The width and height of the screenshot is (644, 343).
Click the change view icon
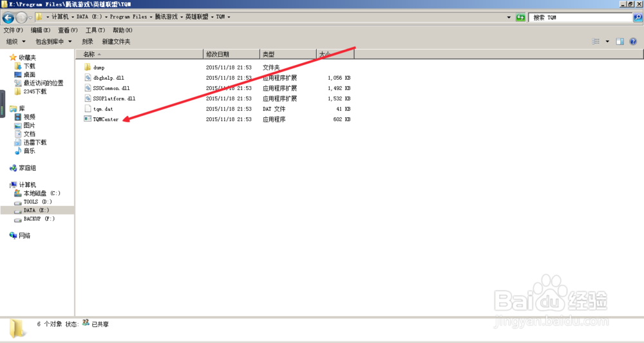(x=596, y=41)
